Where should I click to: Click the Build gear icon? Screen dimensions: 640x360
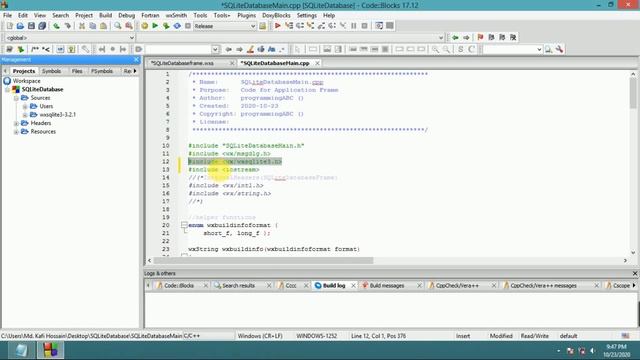(x=144, y=26)
